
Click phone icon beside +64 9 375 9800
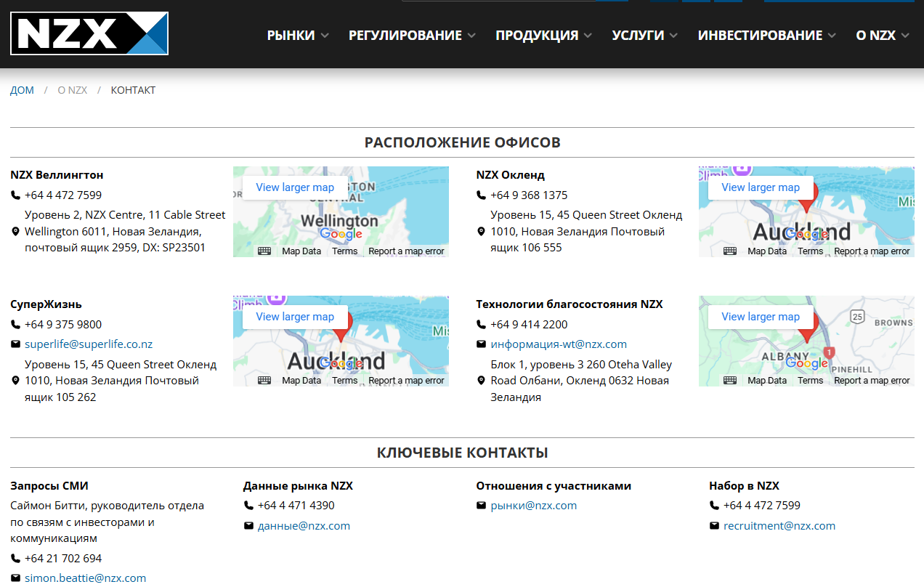click(x=15, y=325)
